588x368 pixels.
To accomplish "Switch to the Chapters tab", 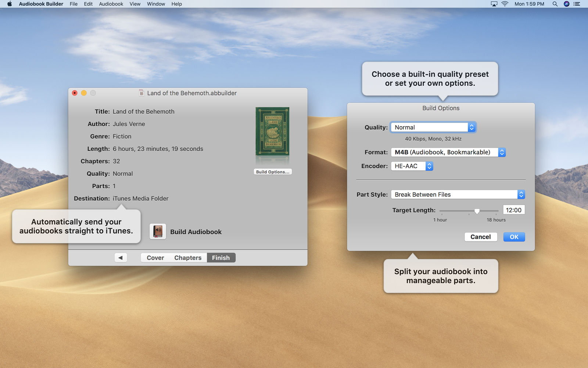I will (x=188, y=258).
